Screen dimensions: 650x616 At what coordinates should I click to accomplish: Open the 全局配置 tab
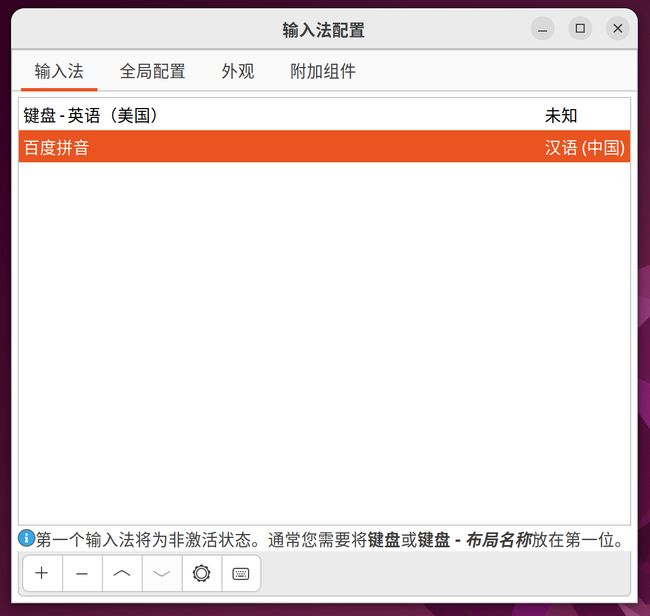152,71
